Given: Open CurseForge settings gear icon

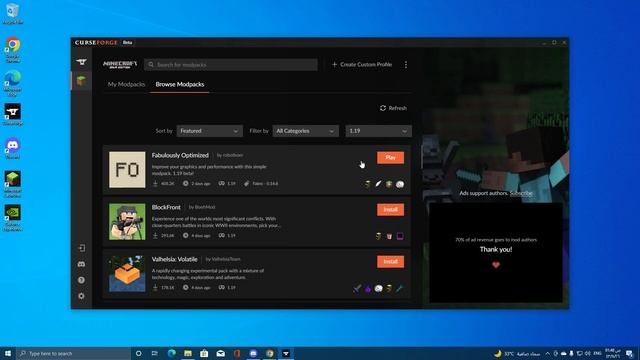Looking at the screenshot, I should tap(81, 296).
